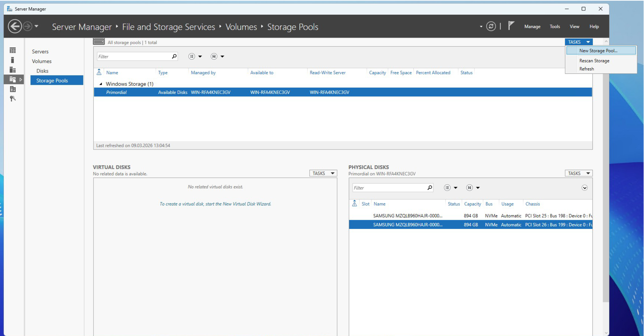The width and height of the screenshot is (644, 336).
Task: Click the search magnifier in physical disks filter
Action: (429, 188)
